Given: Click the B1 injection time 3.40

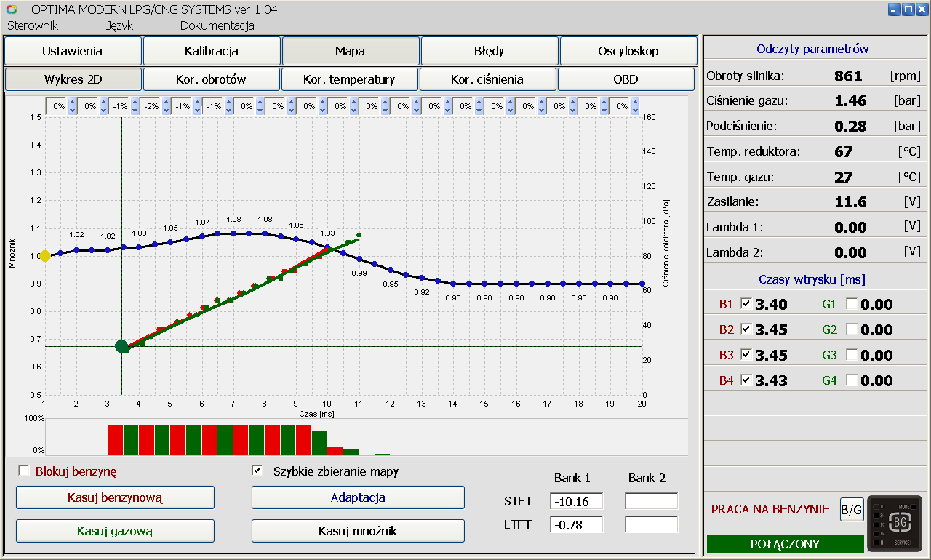Looking at the screenshot, I should coord(771,305).
